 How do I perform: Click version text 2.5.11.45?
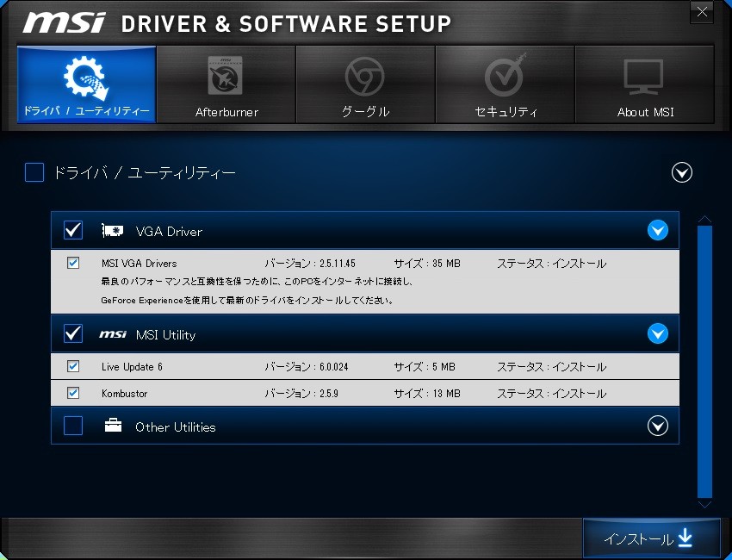pyautogui.click(x=337, y=264)
